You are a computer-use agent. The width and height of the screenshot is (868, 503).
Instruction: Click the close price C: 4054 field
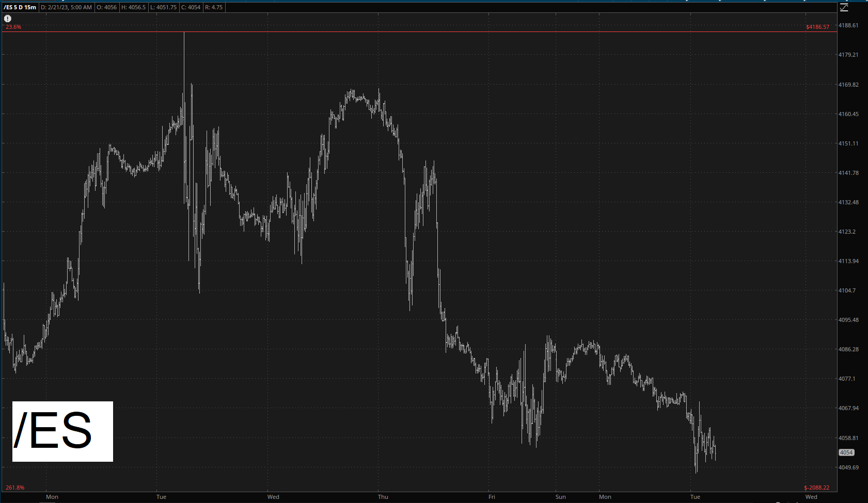[191, 7]
